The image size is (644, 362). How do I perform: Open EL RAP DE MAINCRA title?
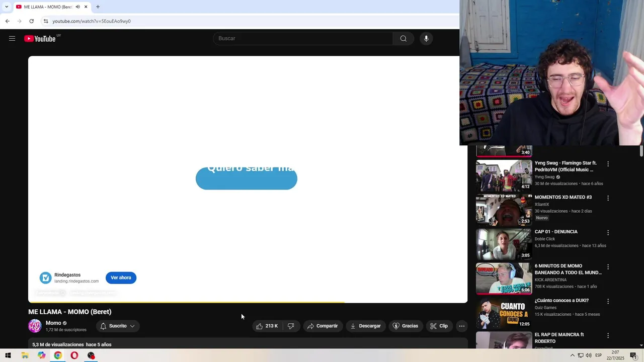pyautogui.click(x=559, y=338)
